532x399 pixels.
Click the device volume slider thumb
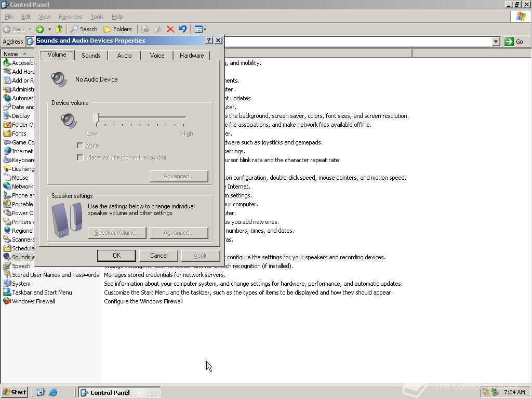96,118
